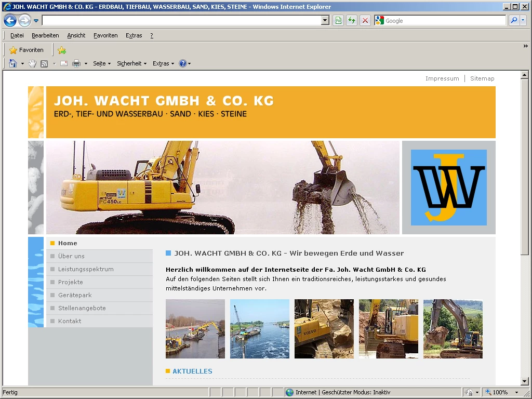Click the Impressum link

(x=442, y=78)
